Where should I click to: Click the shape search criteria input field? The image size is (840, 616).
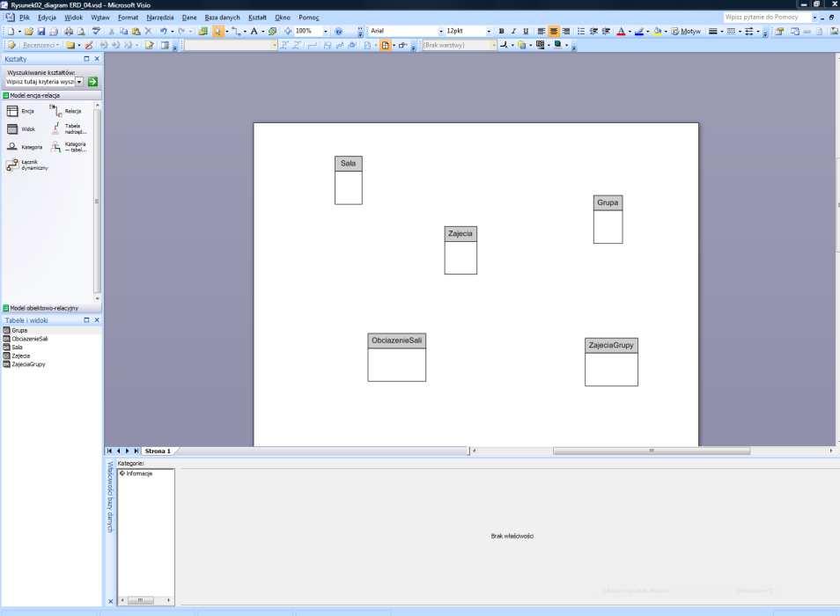(40, 81)
